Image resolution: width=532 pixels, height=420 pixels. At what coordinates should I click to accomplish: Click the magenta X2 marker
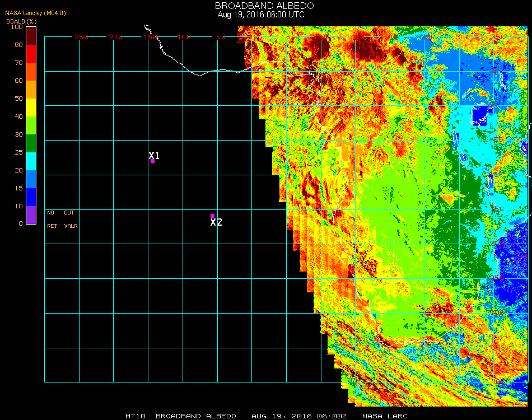(212, 216)
